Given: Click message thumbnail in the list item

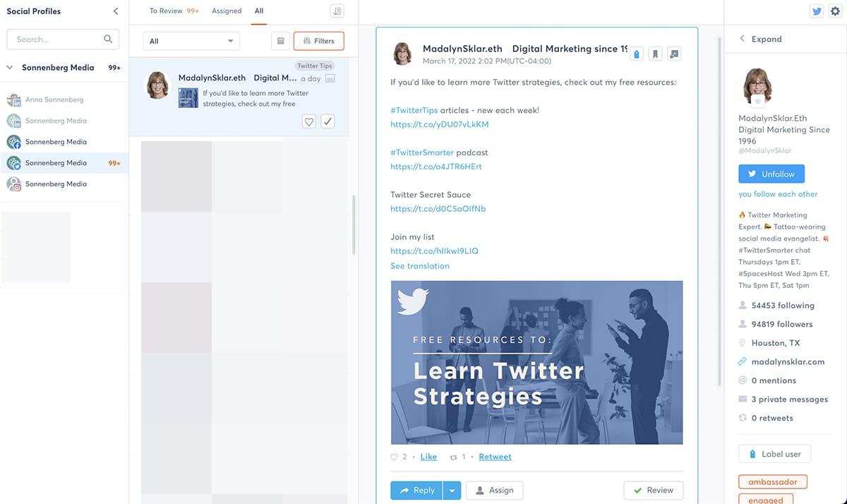Looking at the screenshot, I should (x=188, y=97).
